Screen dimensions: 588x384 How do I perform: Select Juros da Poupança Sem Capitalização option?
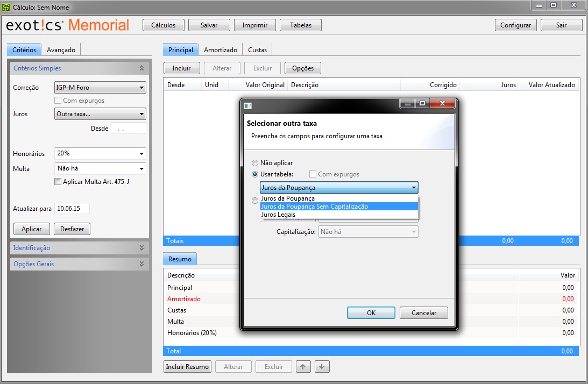coord(314,207)
